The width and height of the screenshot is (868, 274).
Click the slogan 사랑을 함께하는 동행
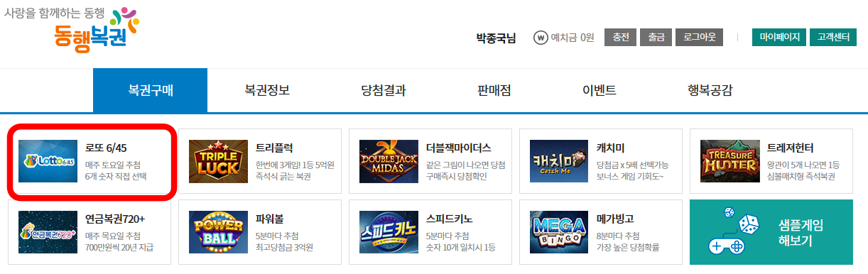click(x=55, y=13)
